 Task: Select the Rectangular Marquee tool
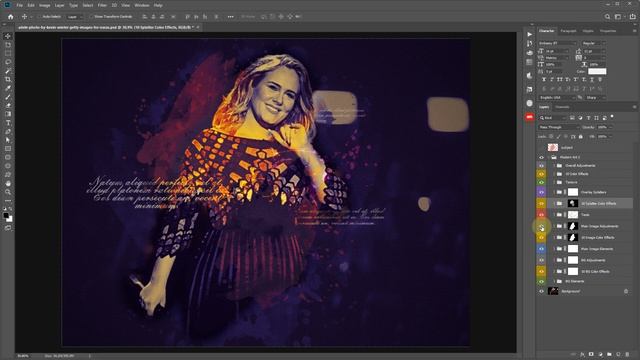[x=8, y=53]
